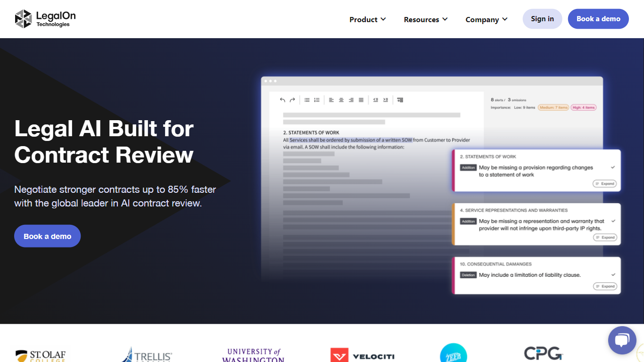644x362 pixels.
Task: Click the highlighted 'Services shall be ordered' text
Action: pyautogui.click(x=351, y=140)
